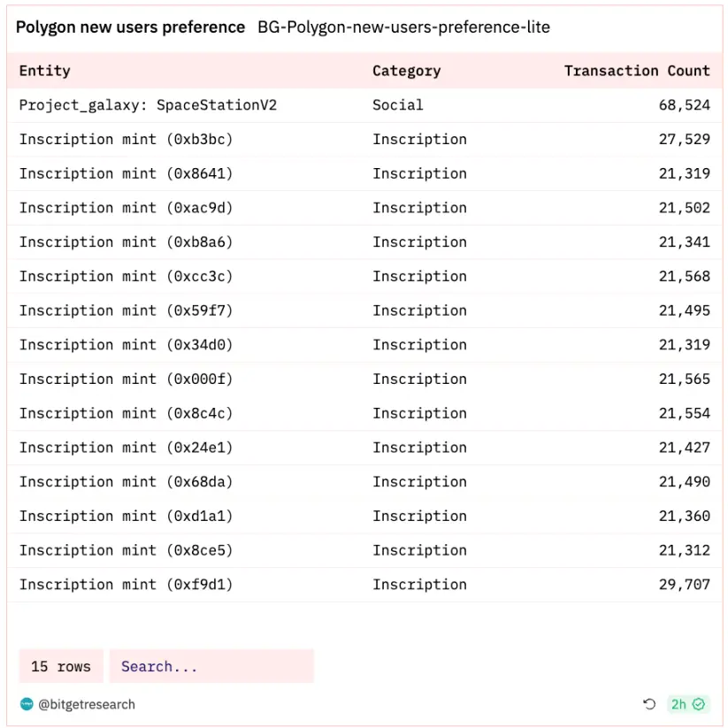Image resolution: width=728 pixels, height=728 pixels.
Task: Click the refresh query icon
Action: [649, 704]
